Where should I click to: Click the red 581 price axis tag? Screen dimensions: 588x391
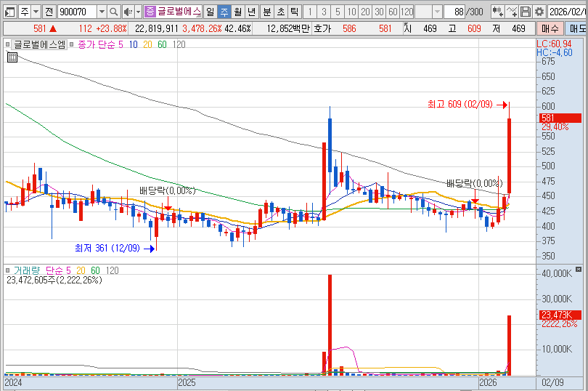point(560,118)
